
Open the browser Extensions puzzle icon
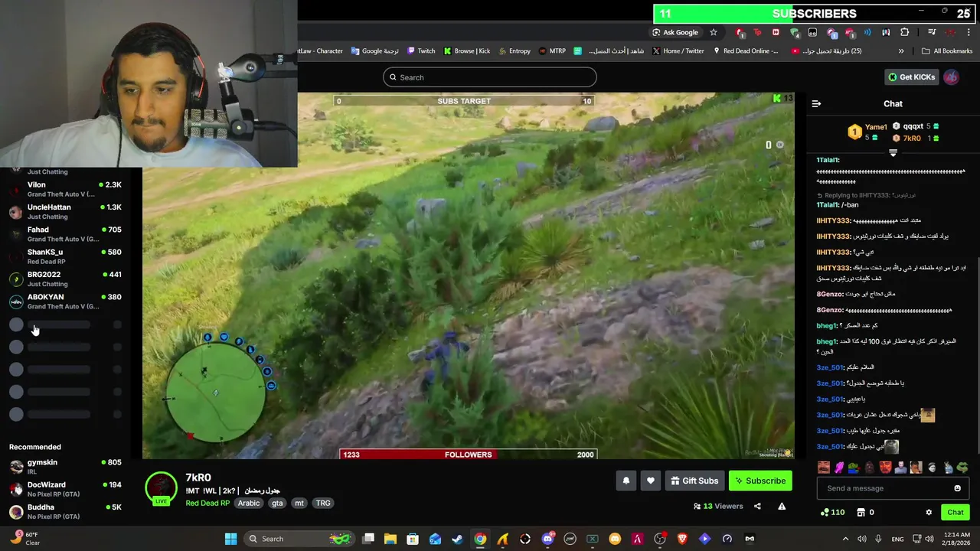[x=905, y=32]
